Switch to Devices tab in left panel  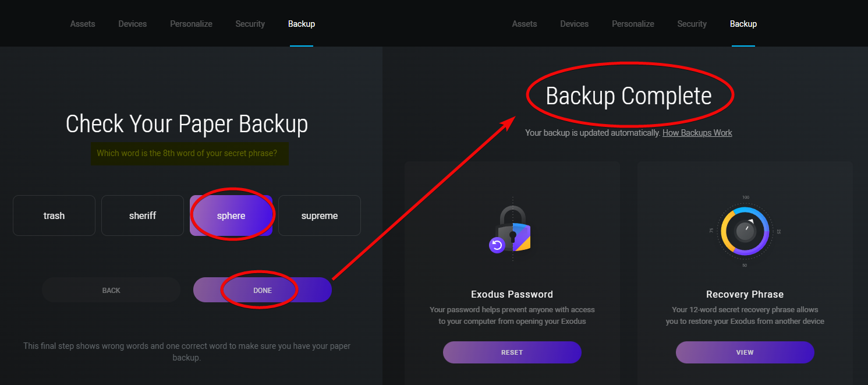(133, 24)
